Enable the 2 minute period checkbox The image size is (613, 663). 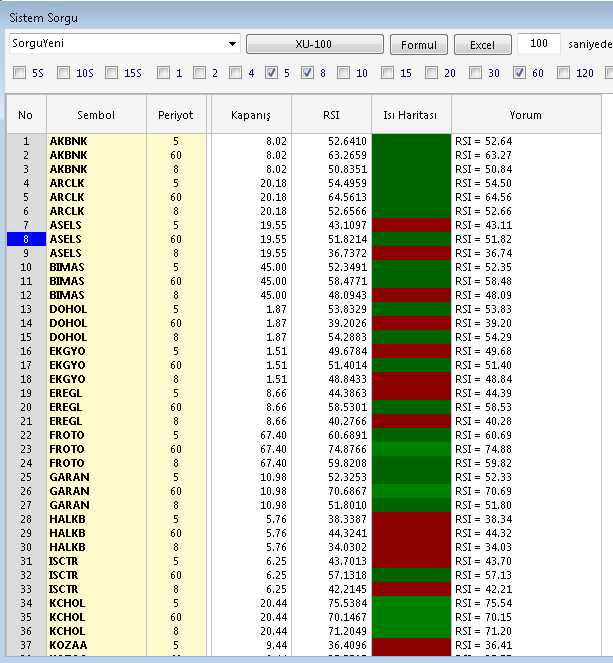click(199, 73)
